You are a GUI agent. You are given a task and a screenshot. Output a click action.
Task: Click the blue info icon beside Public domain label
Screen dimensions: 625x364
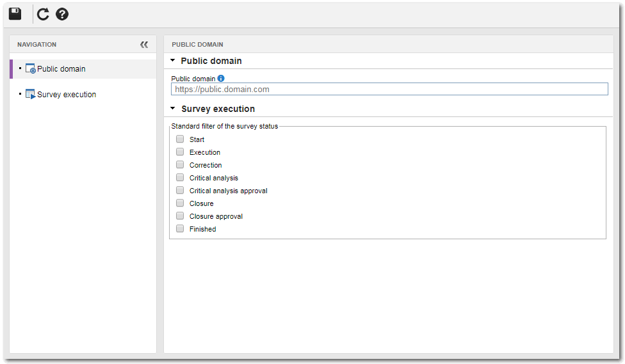click(x=221, y=79)
